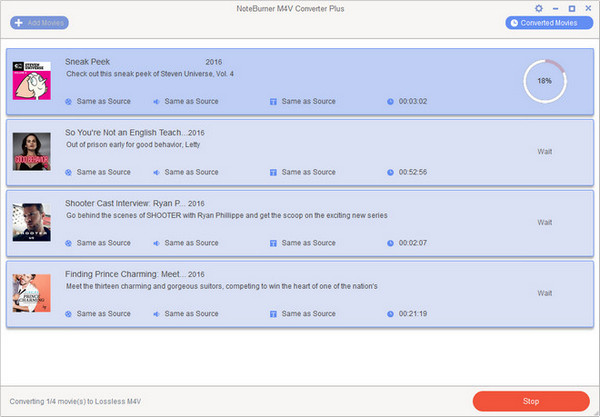Open subtitle Same as Source option for Finding Prince Charming

[x=308, y=314]
